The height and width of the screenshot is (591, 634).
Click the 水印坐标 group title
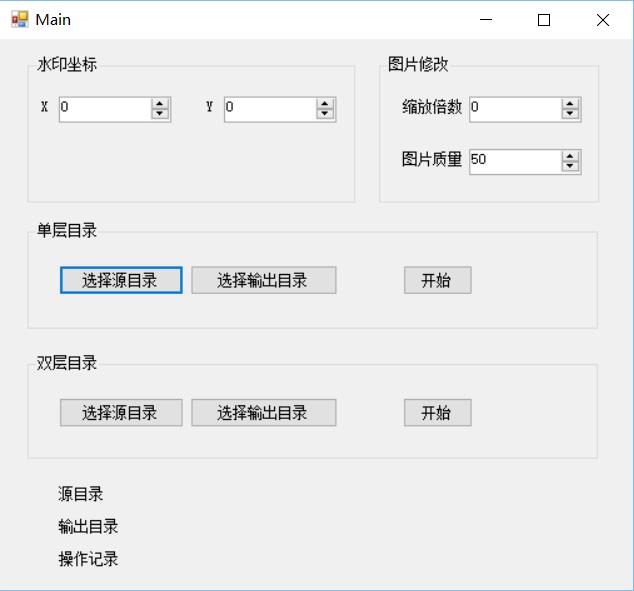click(x=67, y=64)
